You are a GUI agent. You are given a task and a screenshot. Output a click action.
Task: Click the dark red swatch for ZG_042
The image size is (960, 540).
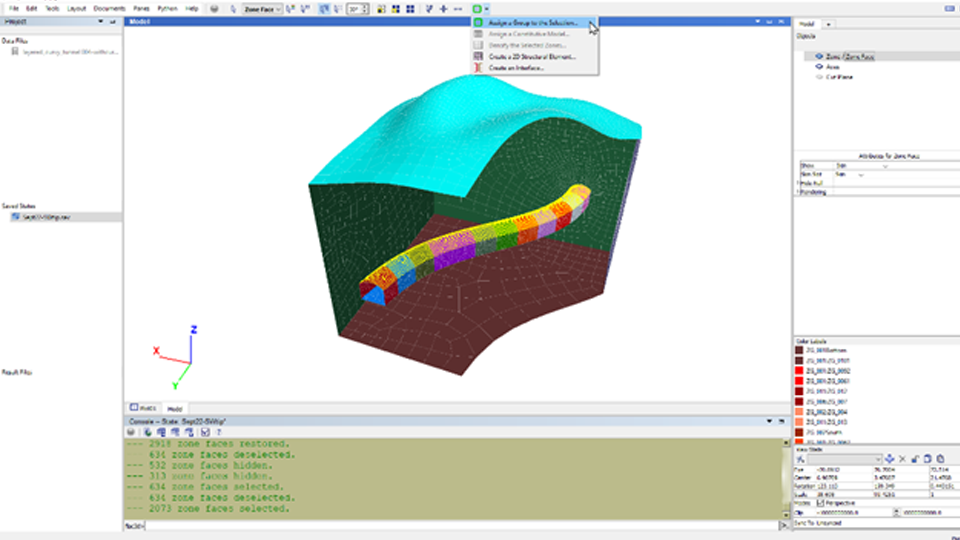pos(799,391)
